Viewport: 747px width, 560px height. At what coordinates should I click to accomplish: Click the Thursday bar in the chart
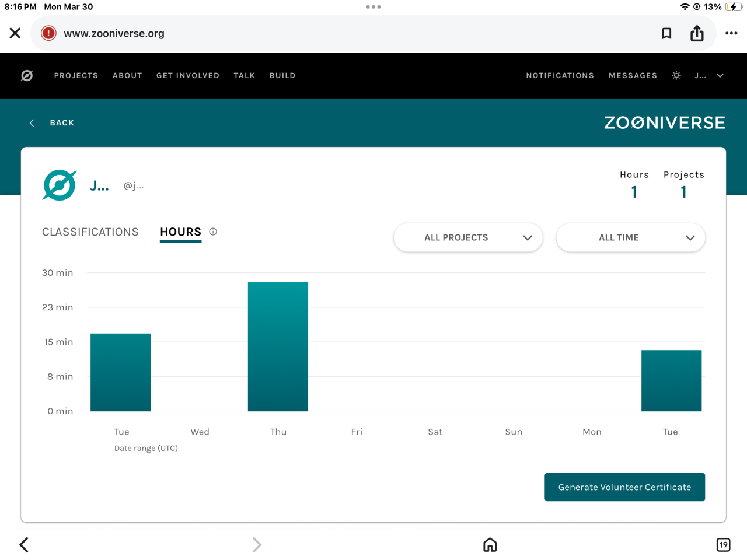(278, 346)
